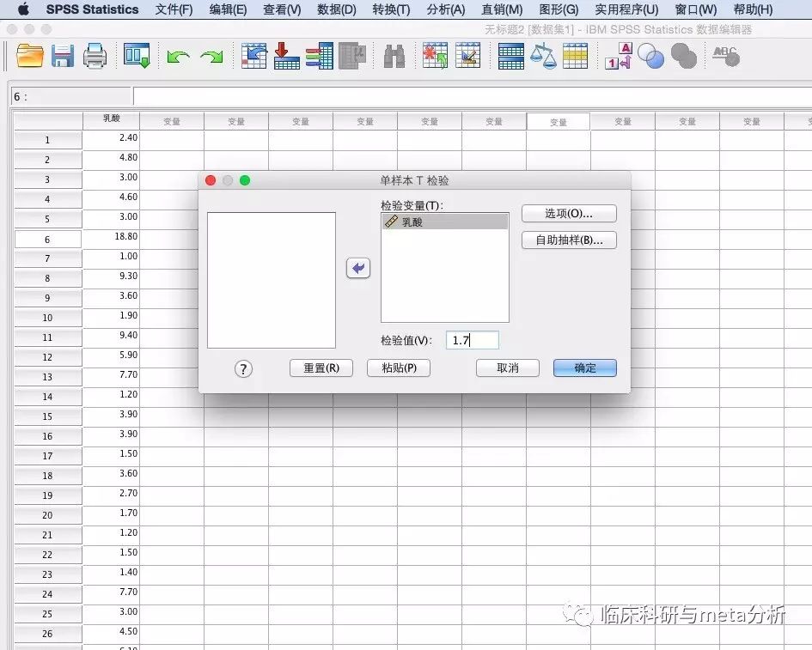Select row header 6
This screenshot has width=812, height=650.
tap(47, 239)
